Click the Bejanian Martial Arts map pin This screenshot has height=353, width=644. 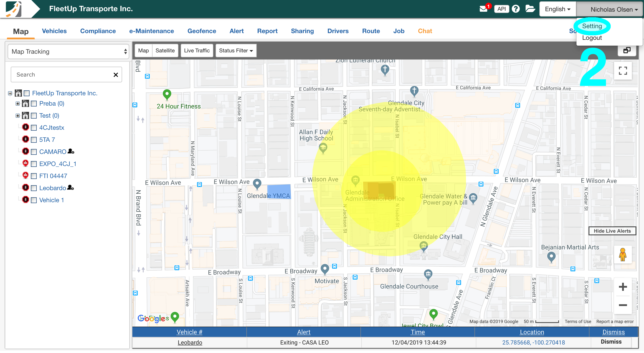(x=551, y=257)
